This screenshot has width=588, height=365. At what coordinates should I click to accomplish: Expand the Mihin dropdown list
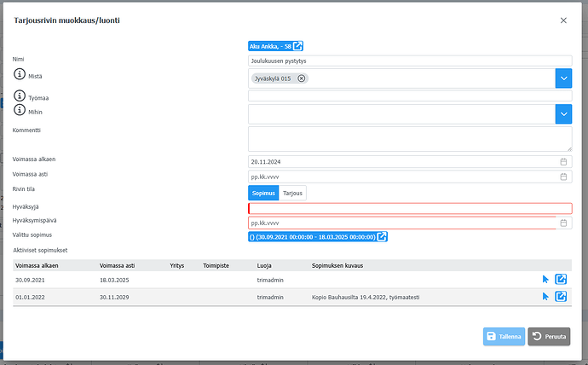563,113
